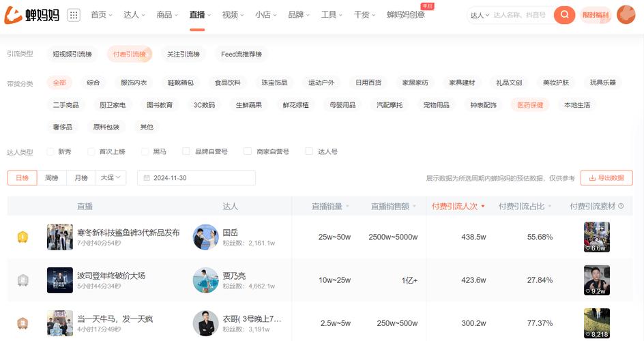This screenshot has height=341, width=644.
Task: Open the search type 达人 selector
Action: click(480, 15)
